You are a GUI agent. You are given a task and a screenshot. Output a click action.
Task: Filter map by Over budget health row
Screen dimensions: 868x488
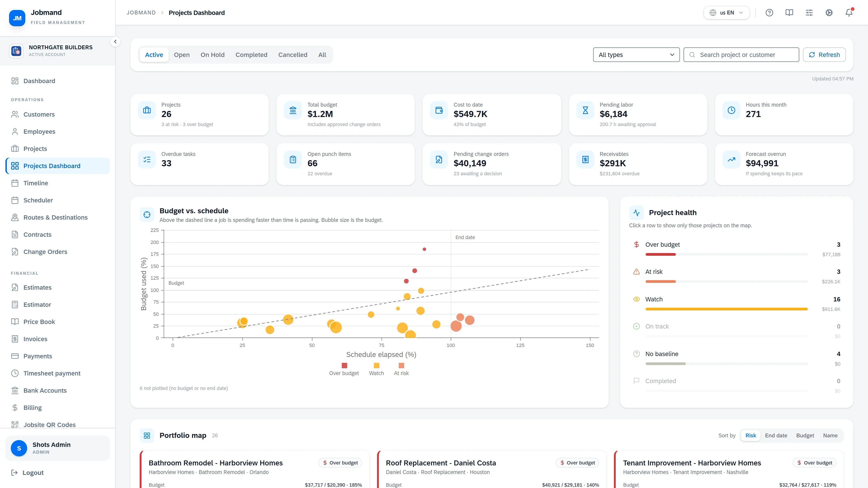736,249
